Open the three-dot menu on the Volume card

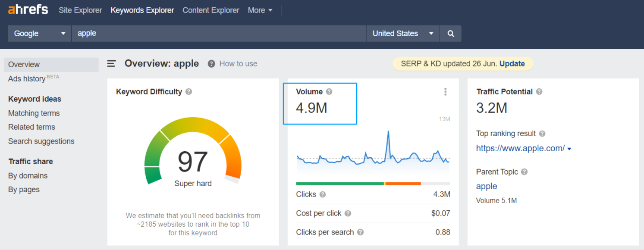point(445,91)
